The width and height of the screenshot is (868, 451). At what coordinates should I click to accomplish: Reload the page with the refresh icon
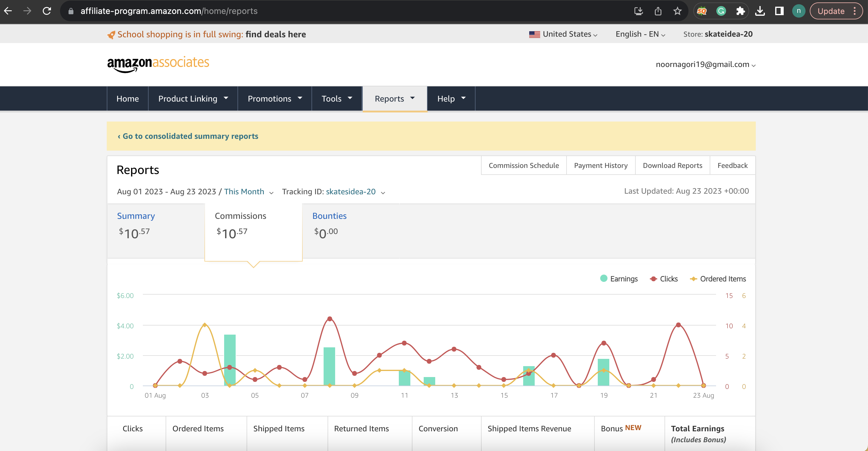(47, 11)
